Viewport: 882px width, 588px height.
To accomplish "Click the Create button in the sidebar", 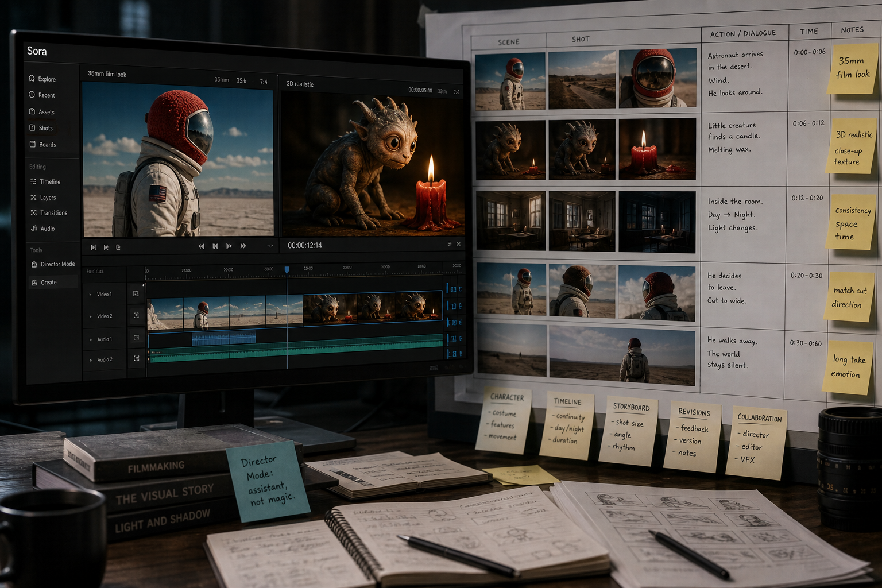I will [53, 282].
